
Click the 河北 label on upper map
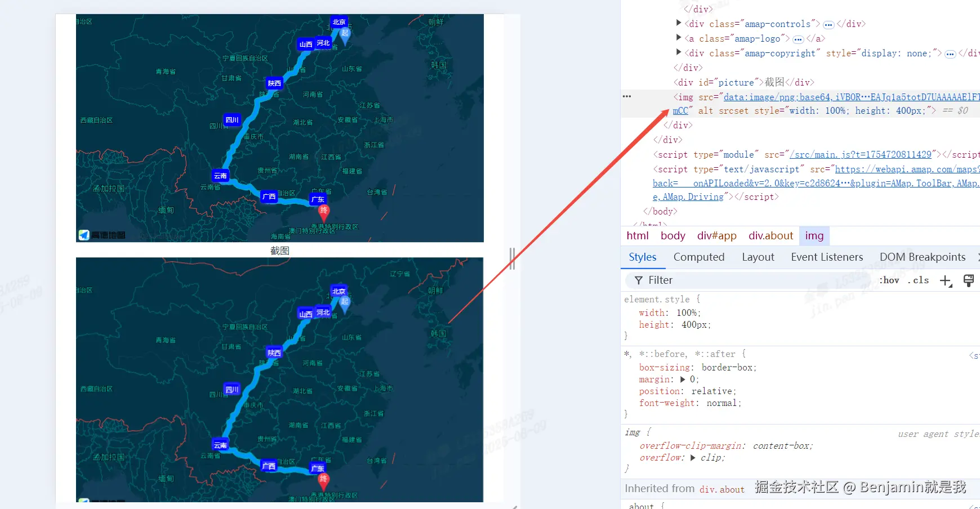(323, 43)
